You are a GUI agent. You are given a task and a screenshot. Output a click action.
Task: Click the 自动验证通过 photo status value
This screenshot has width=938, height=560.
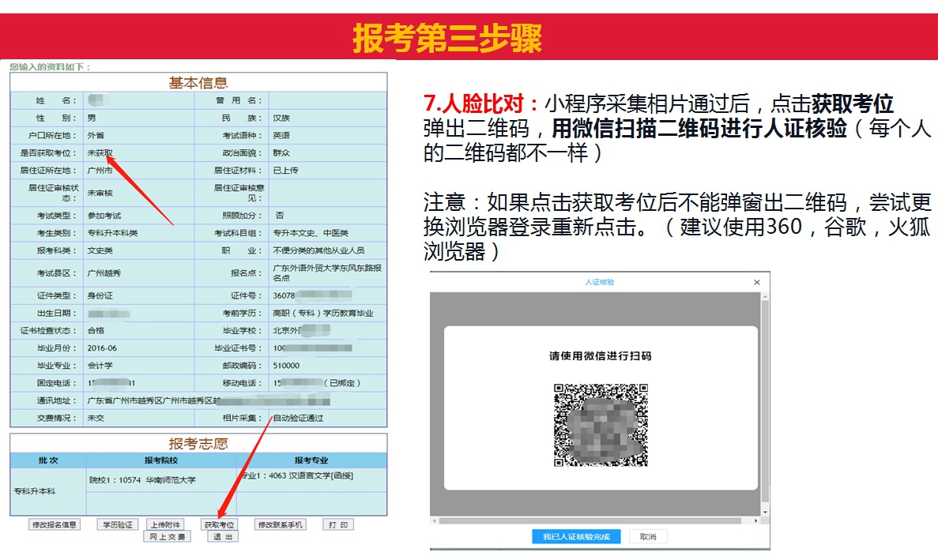tap(298, 418)
